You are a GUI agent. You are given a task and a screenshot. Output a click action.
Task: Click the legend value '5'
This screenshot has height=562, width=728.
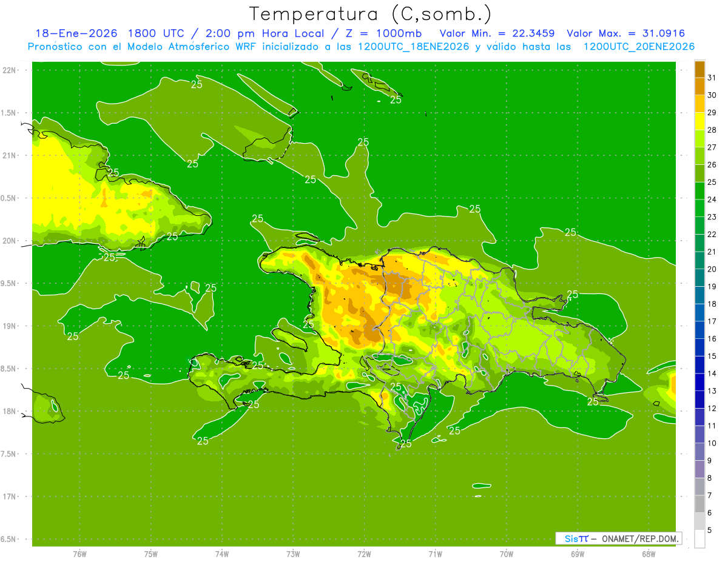pos(710,530)
